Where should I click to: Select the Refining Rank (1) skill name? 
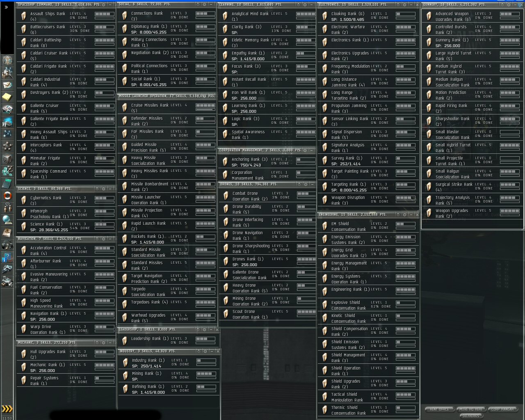point(148,386)
